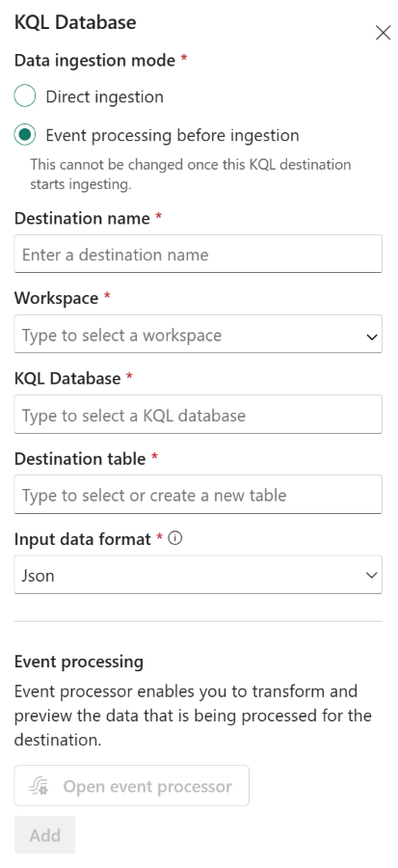The height and width of the screenshot is (868, 398).
Task: Click the KQL Database selection field
Action: (x=198, y=415)
